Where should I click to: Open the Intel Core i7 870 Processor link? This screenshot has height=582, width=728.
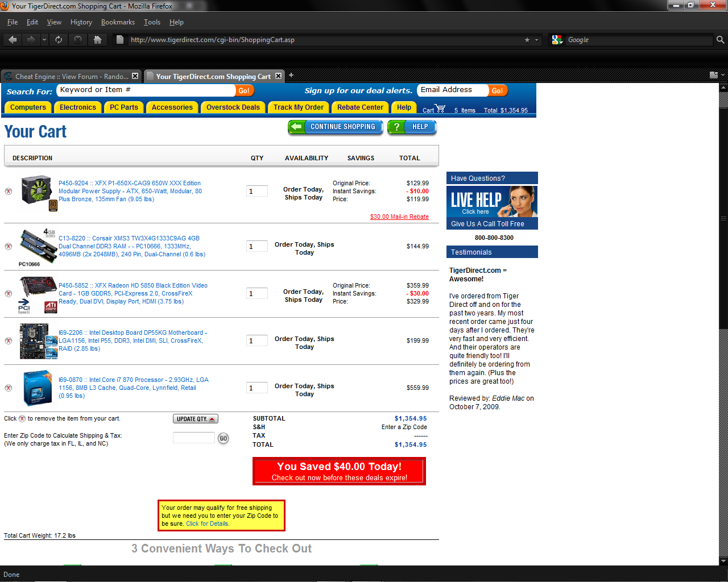coord(134,388)
